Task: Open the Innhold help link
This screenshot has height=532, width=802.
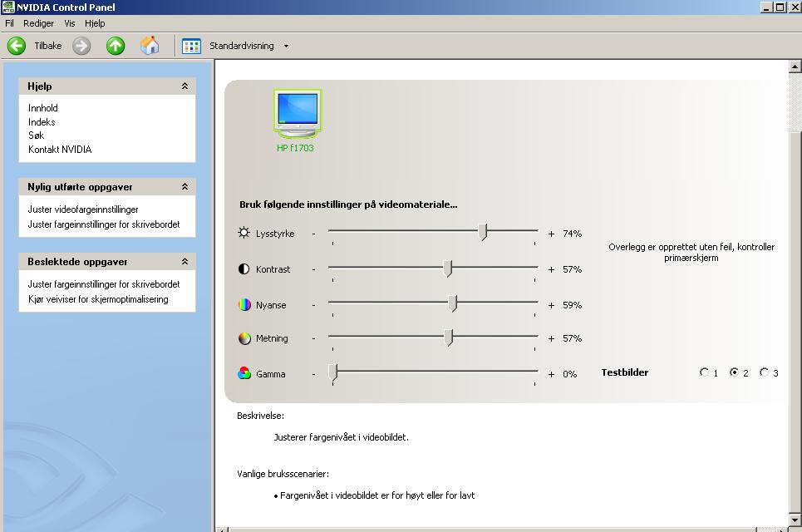Action: coord(43,108)
